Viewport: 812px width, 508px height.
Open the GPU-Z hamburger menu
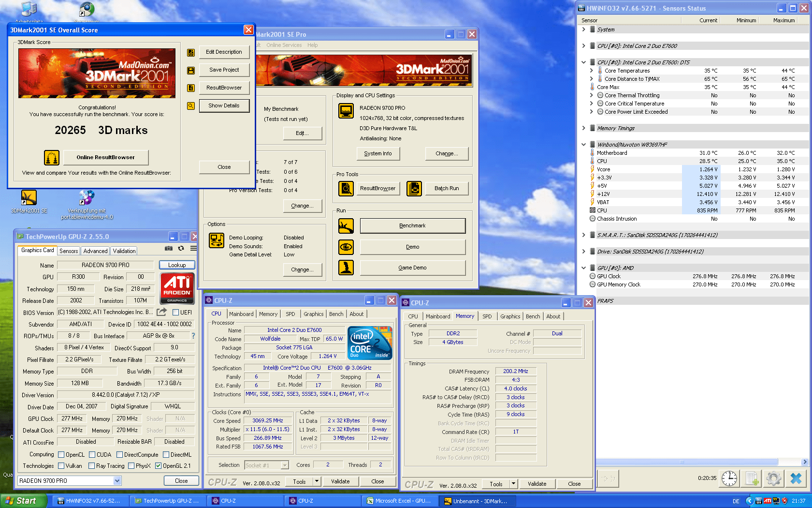[x=193, y=248]
